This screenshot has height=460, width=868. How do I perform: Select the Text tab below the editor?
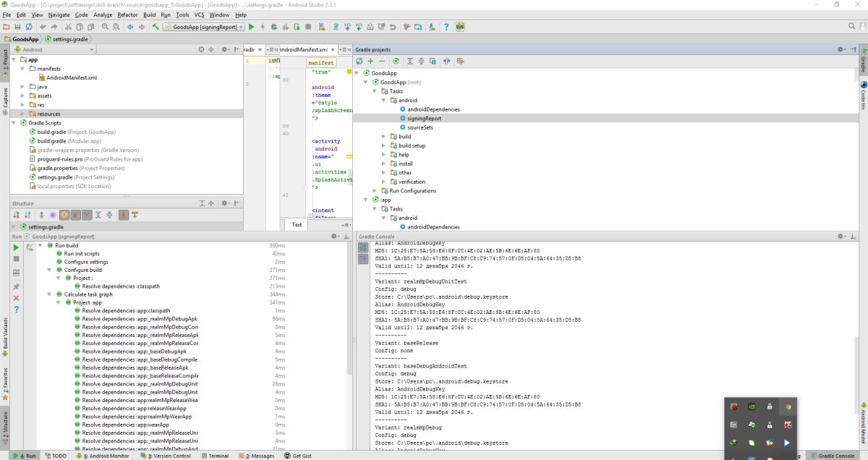pos(297,225)
